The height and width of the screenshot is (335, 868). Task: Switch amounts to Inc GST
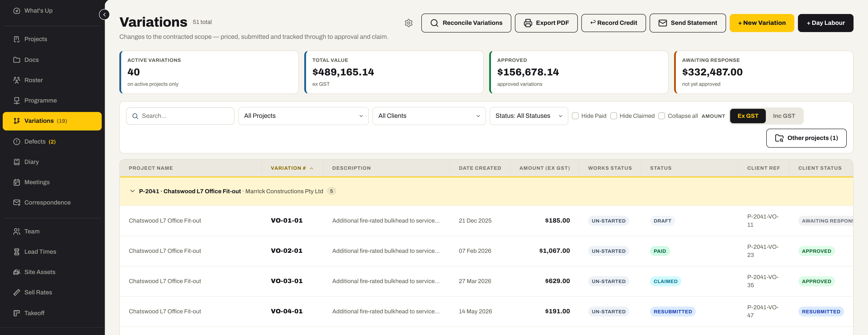(x=784, y=116)
